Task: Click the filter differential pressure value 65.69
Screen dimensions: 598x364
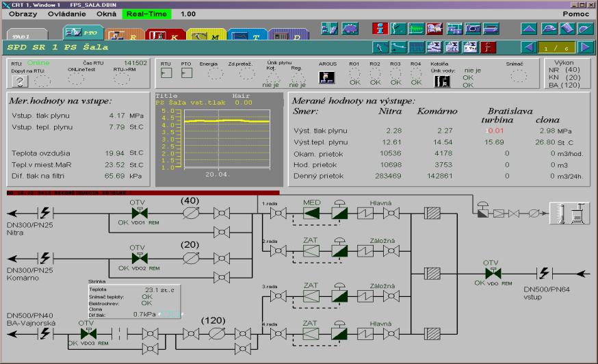Action: [x=114, y=176]
